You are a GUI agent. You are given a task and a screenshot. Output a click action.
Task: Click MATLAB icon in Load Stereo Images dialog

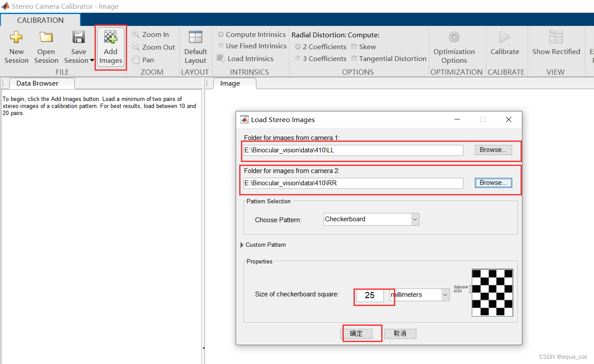(244, 119)
